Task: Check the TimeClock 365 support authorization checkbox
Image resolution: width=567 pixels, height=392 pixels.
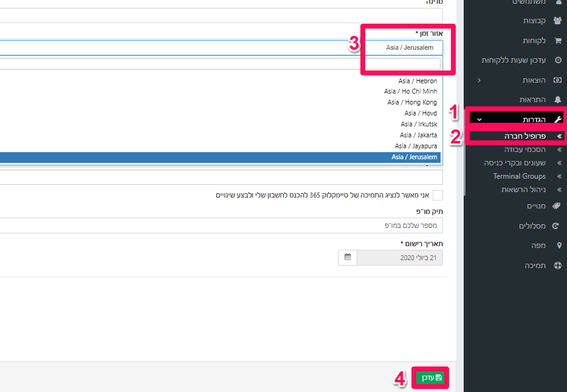Action: pyautogui.click(x=438, y=195)
